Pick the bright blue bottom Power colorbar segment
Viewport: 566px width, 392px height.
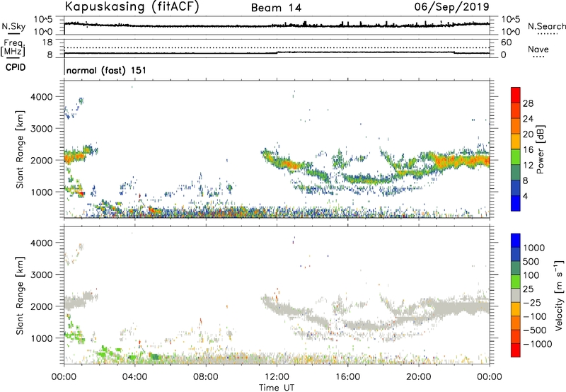click(x=516, y=203)
